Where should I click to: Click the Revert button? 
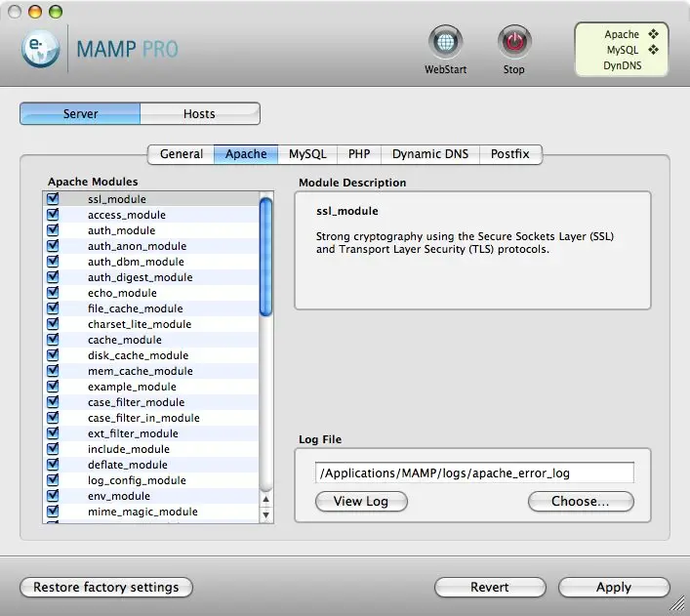click(x=490, y=588)
